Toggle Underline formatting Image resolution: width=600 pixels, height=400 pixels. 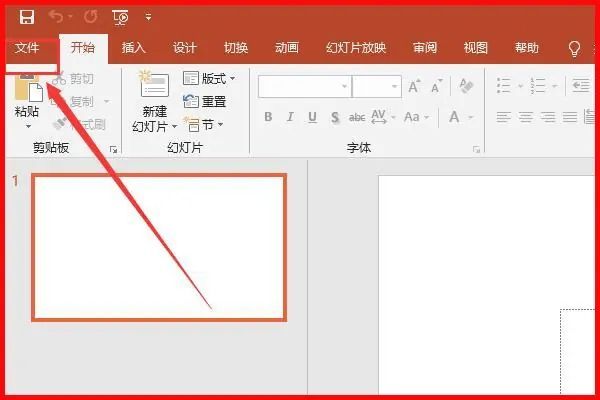click(x=312, y=117)
